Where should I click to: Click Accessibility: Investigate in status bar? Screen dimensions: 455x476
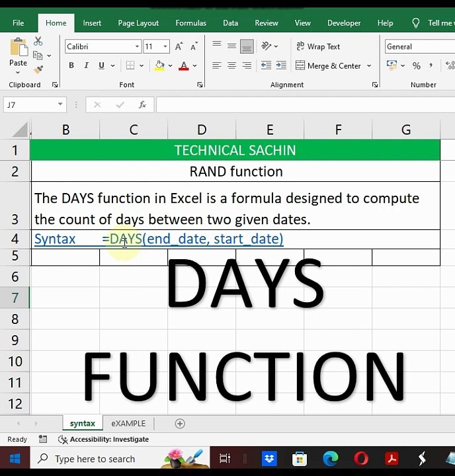[x=104, y=439]
